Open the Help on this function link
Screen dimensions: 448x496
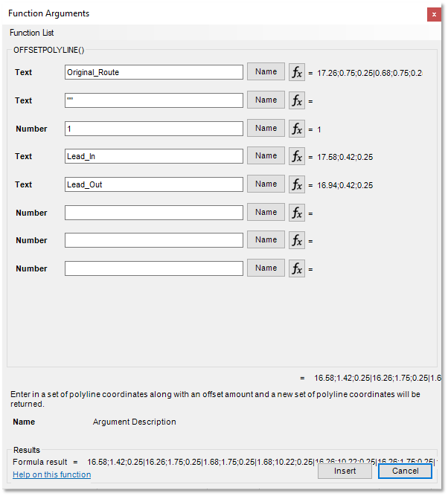(52, 474)
